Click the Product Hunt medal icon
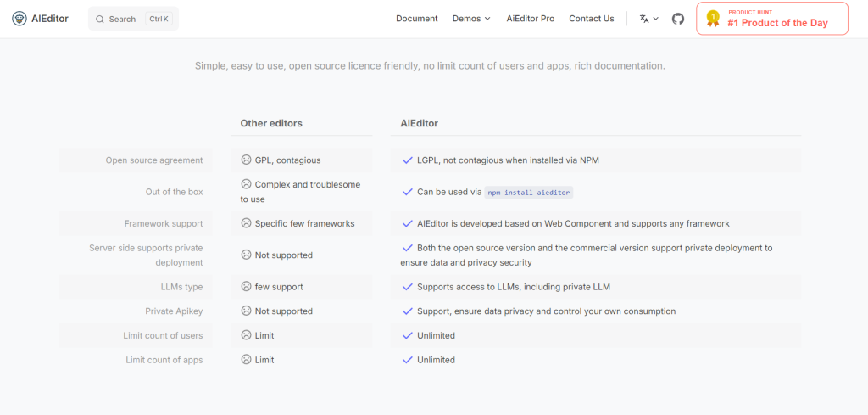 pyautogui.click(x=713, y=19)
